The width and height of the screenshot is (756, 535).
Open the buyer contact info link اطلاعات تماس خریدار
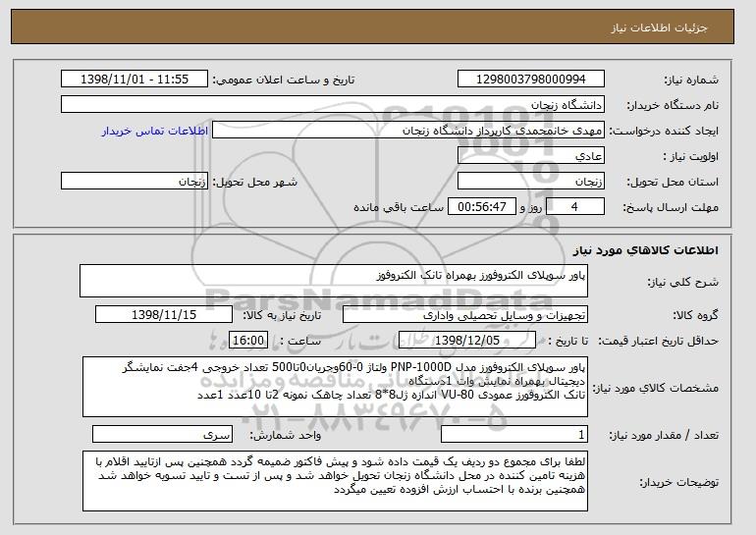point(155,132)
